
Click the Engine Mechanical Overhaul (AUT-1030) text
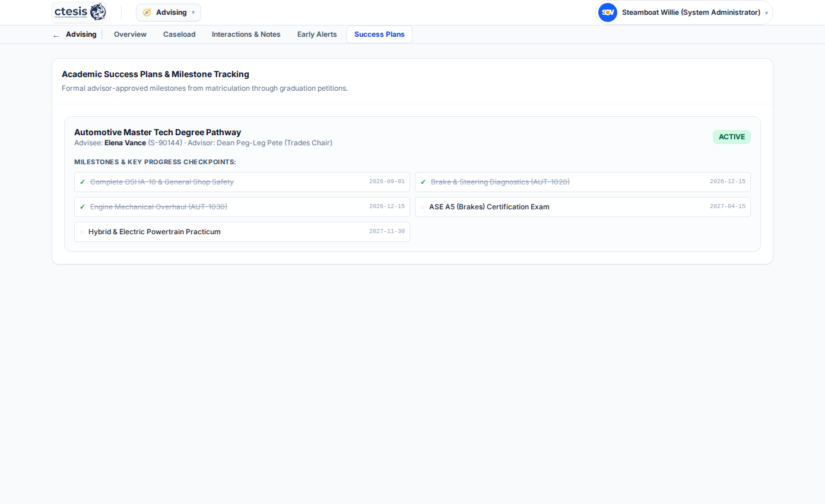point(158,207)
